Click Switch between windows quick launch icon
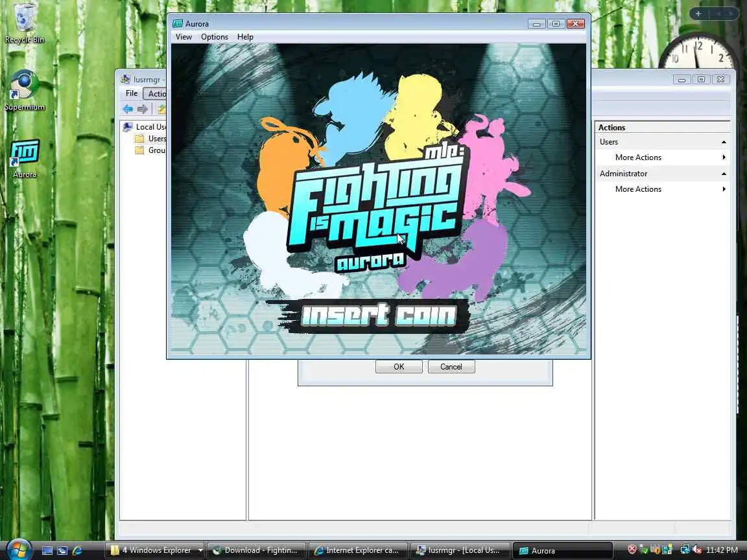Image resolution: width=747 pixels, height=560 pixels. click(62, 550)
